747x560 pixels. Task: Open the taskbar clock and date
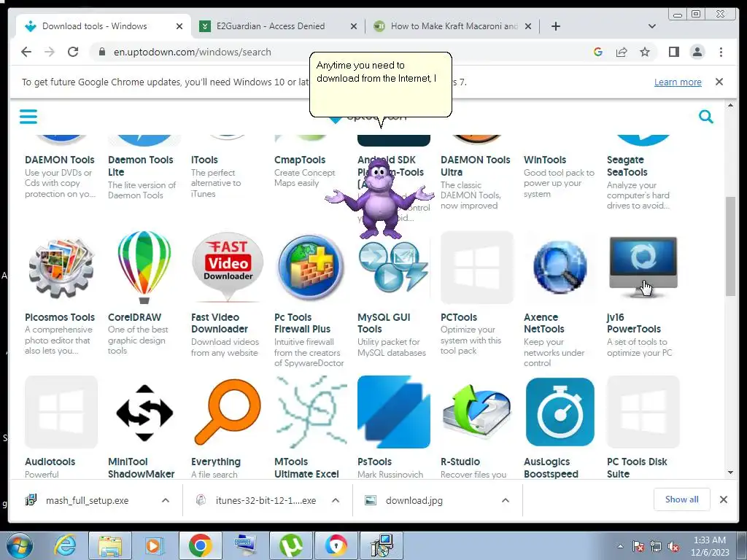click(710, 546)
